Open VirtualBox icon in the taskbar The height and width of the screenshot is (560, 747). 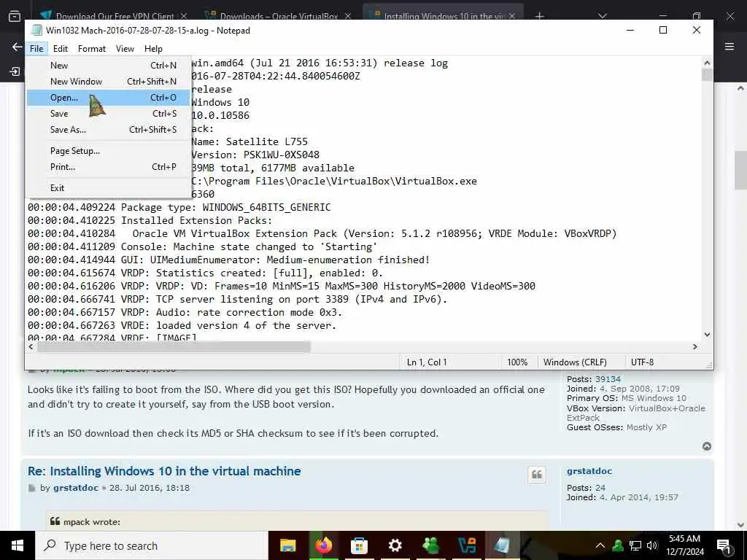click(x=466, y=545)
